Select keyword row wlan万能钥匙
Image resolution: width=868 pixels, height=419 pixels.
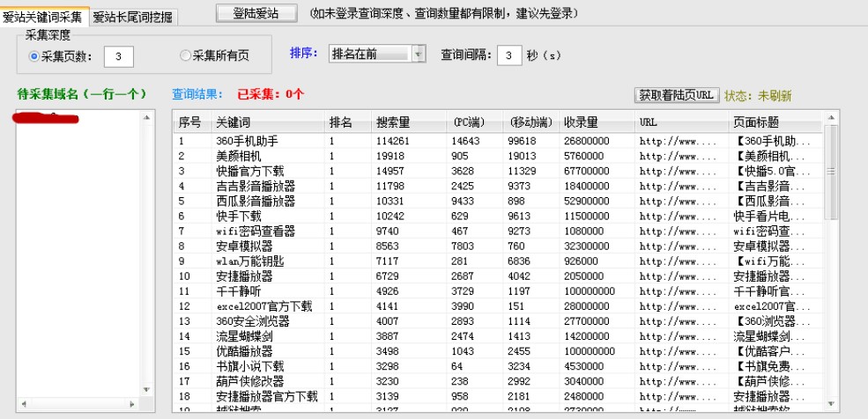[498, 261]
